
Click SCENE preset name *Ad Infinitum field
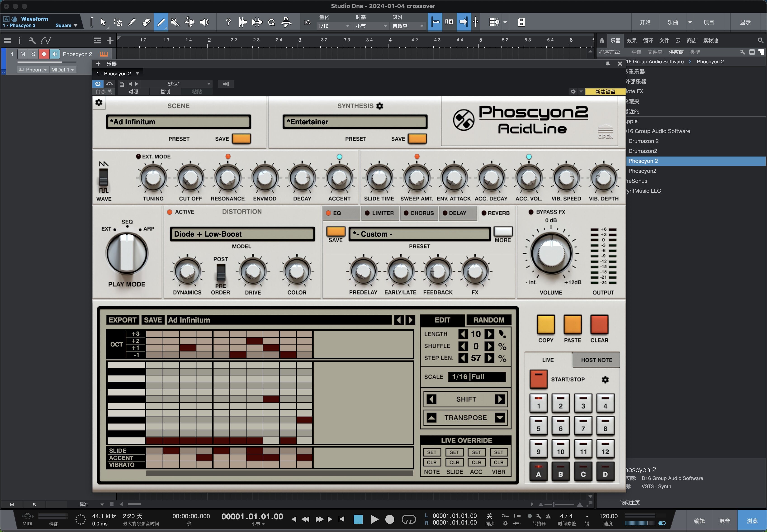[x=178, y=122]
